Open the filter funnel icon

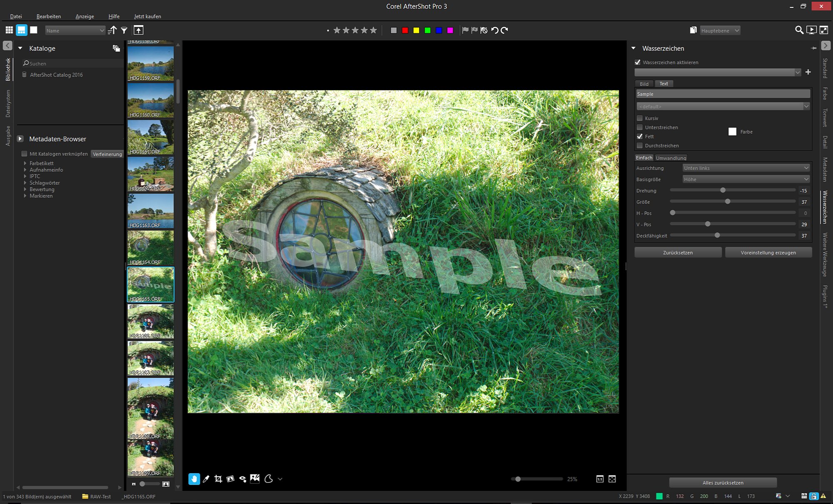pos(124,30)
